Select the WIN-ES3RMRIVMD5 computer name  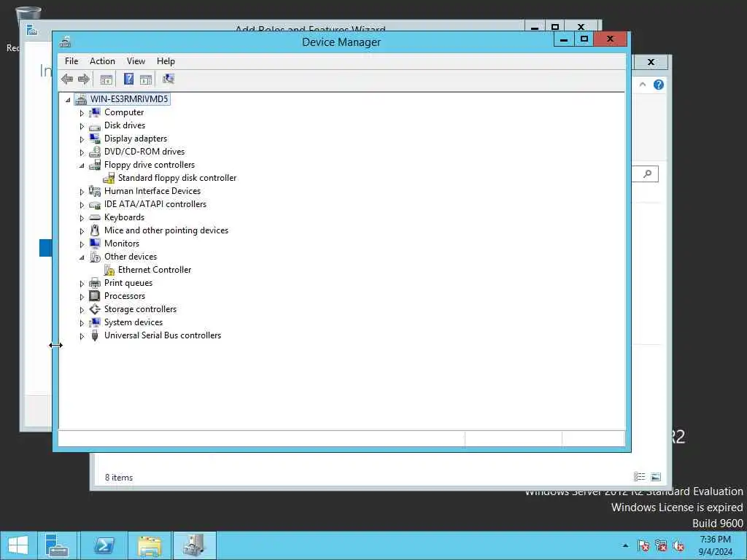tap(129, 99)
